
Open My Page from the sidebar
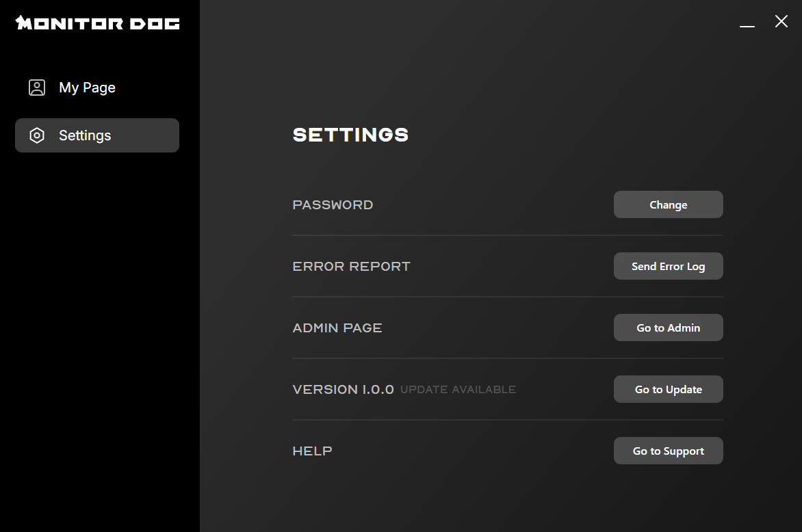coord(87,88)
